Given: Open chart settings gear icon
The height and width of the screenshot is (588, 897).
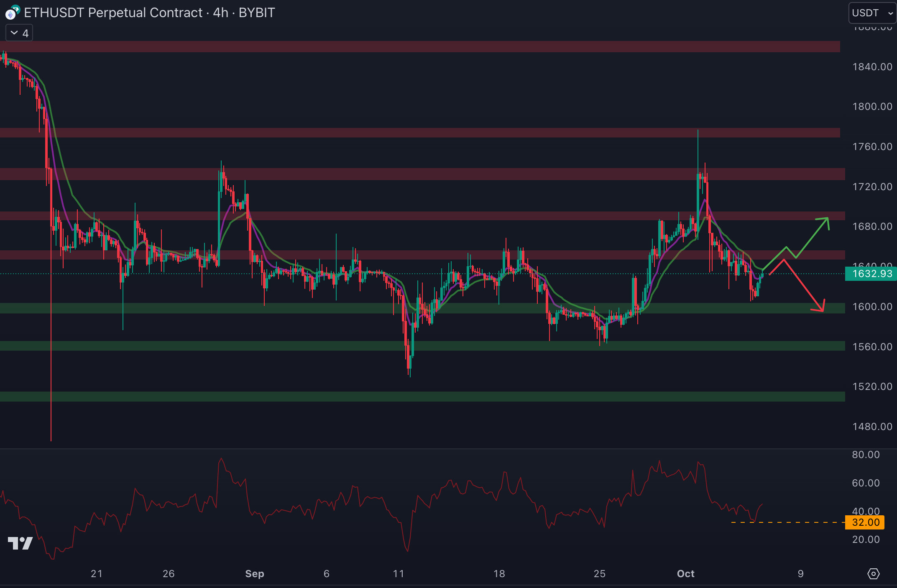Looking at the screenshot, I should (x=873, y=574).
